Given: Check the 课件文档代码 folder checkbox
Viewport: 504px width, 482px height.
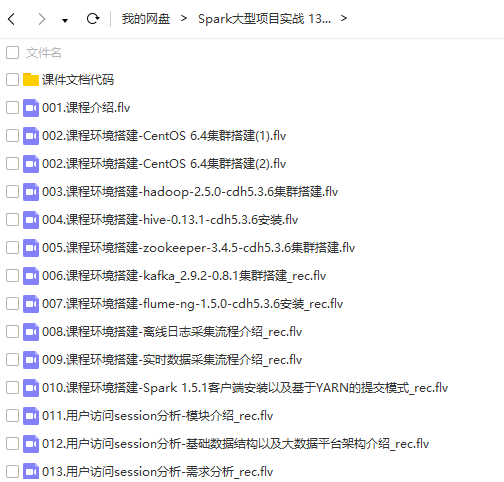Looking at the screenshot, I should click(x=12, y=80).
